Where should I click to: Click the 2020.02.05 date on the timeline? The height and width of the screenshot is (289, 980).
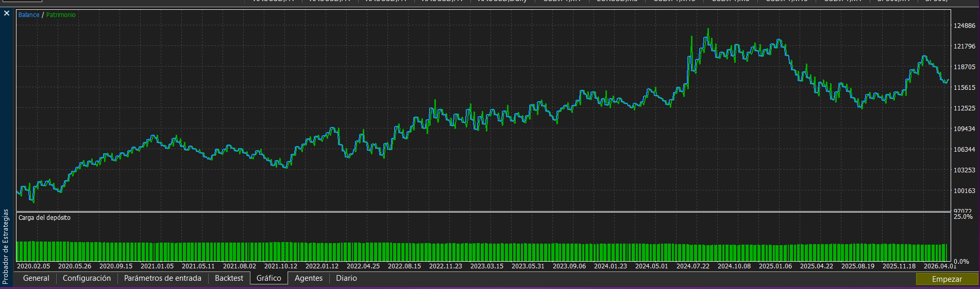pyautogui.click(x=33, y=266)
